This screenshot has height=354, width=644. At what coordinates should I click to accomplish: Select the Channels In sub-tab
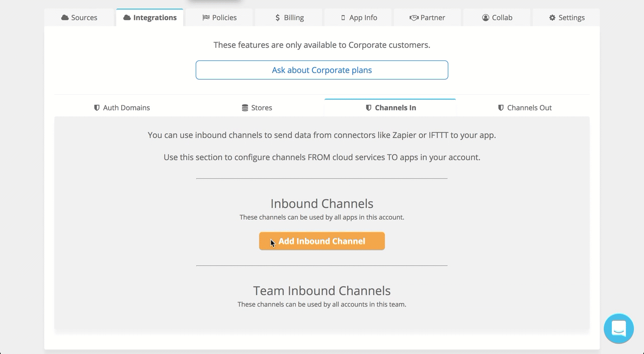point(395,108)
